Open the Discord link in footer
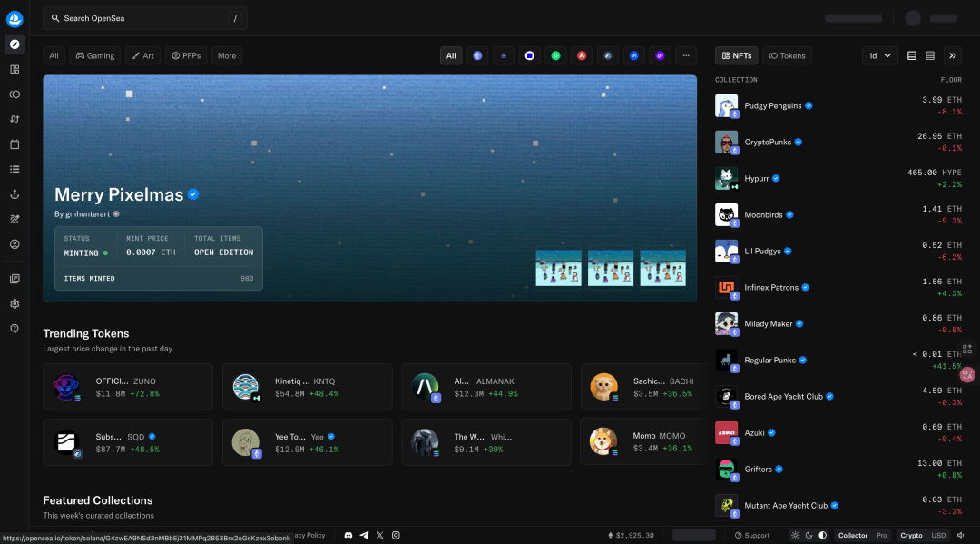This screenshot has width=980, height=544. point(348,535)
